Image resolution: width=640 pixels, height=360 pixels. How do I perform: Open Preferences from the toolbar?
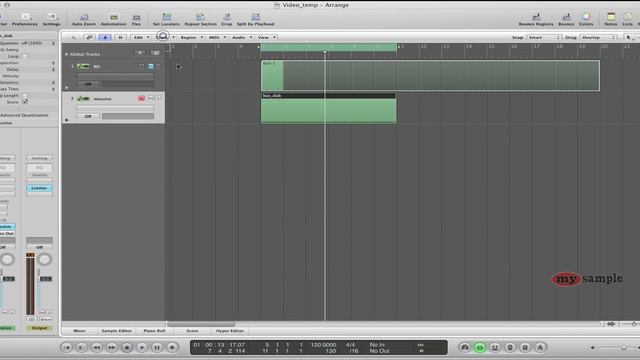25,20
